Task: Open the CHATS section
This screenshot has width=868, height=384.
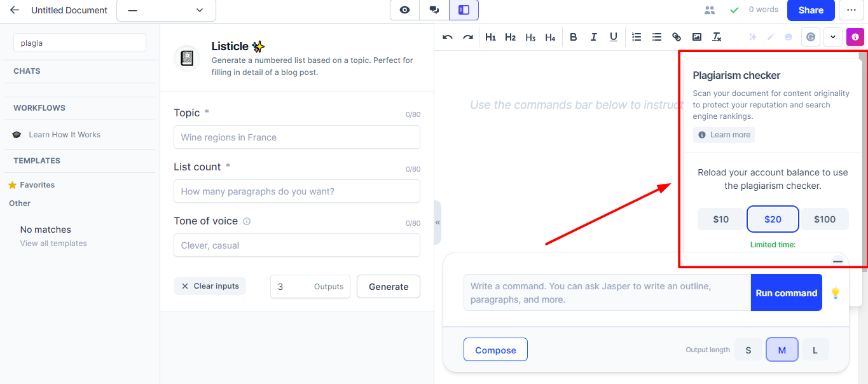Action: 27,71
